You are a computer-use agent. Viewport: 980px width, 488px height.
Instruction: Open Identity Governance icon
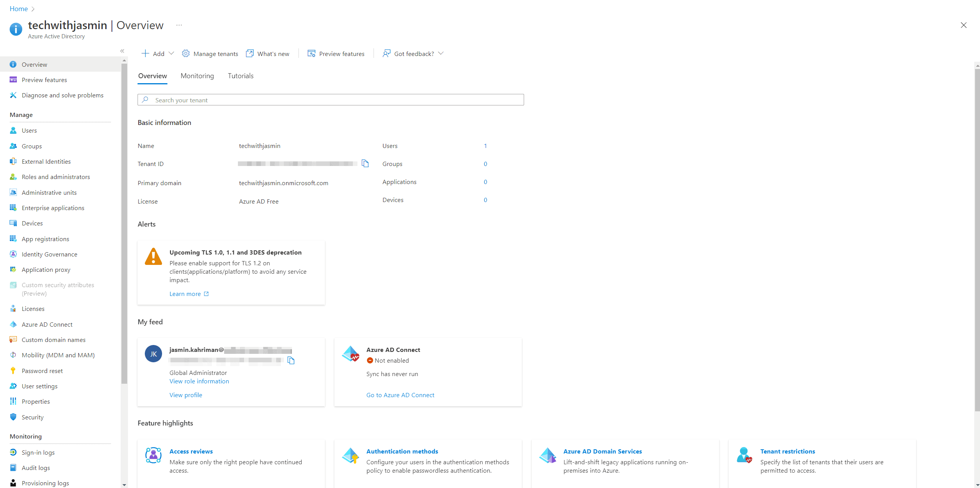click(x=13, y=254)
